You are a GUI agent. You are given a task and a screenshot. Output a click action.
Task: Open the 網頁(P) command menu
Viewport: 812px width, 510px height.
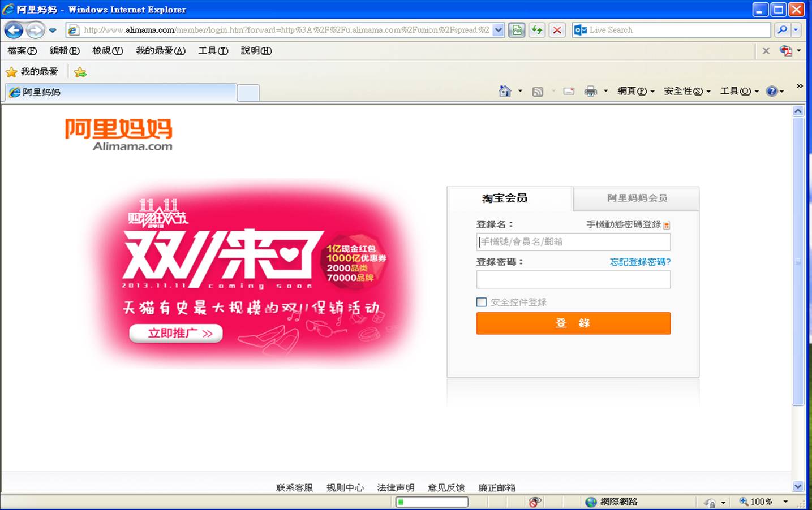[636, 91]
